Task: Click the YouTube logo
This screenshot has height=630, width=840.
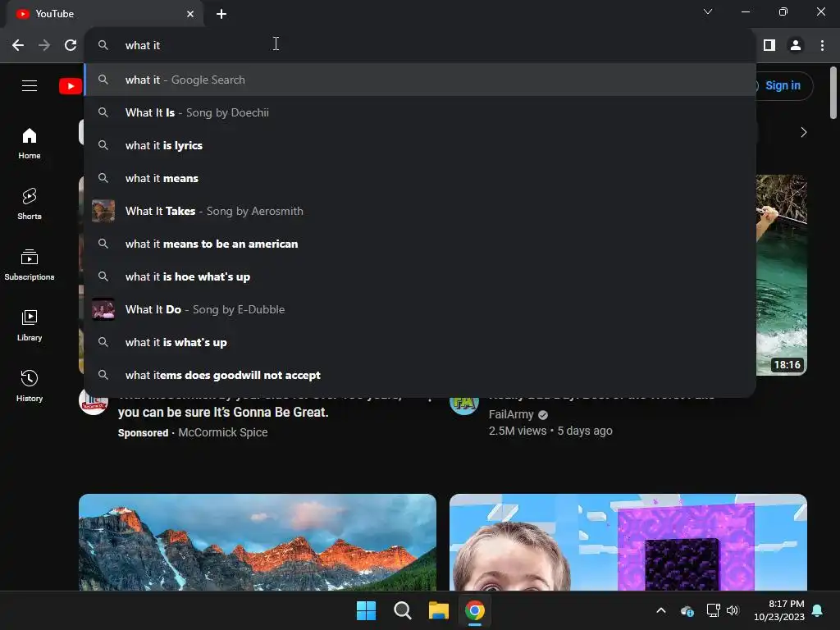Action: click(71, 85)
